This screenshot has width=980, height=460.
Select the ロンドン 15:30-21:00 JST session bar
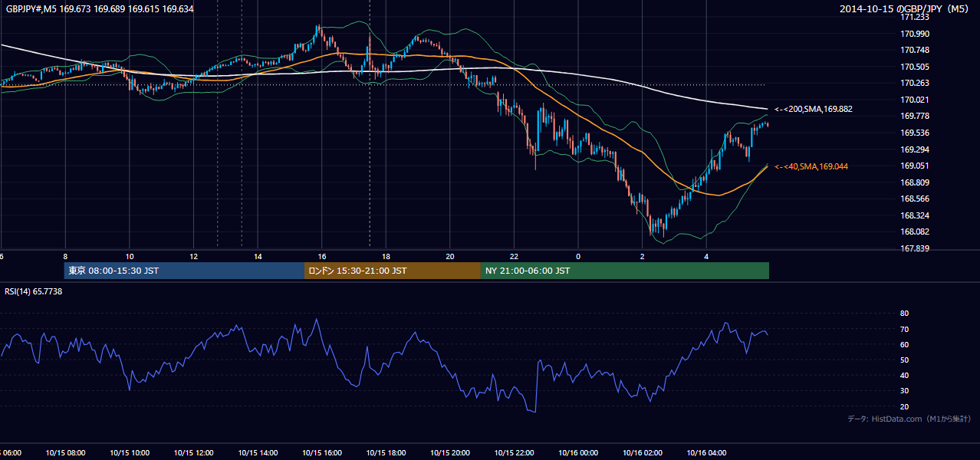pyautogui.click(x=393, y=271)
